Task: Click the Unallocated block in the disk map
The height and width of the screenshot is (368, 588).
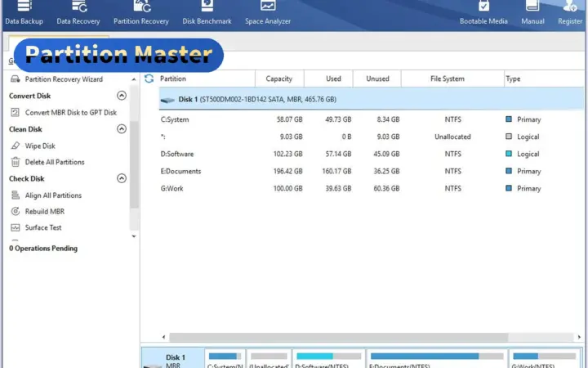Action: pyautogui.click(x=269, y=359)
